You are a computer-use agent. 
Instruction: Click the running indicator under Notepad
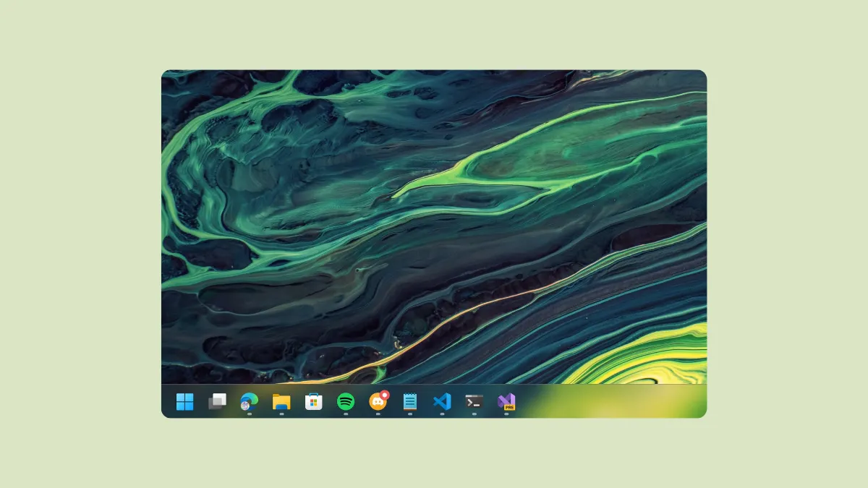(409, 412)
